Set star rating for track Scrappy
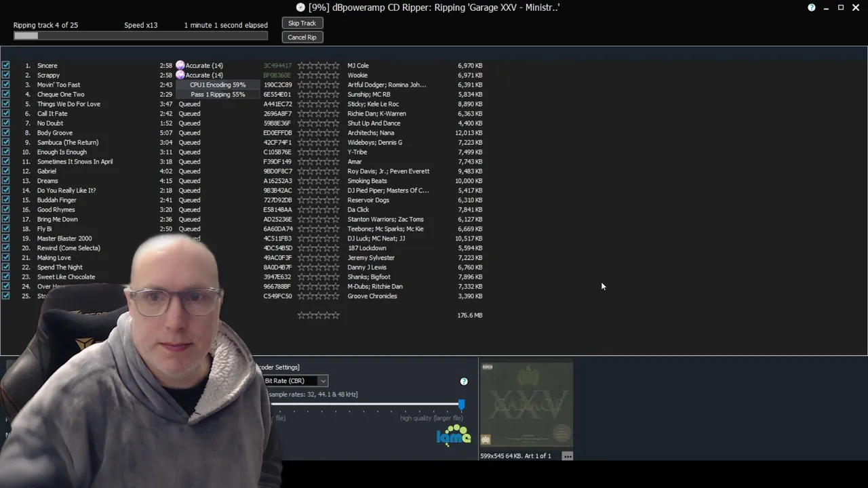The height and width of the screenshot is (488, 868). pyautogui.click(x=319, y=75)
